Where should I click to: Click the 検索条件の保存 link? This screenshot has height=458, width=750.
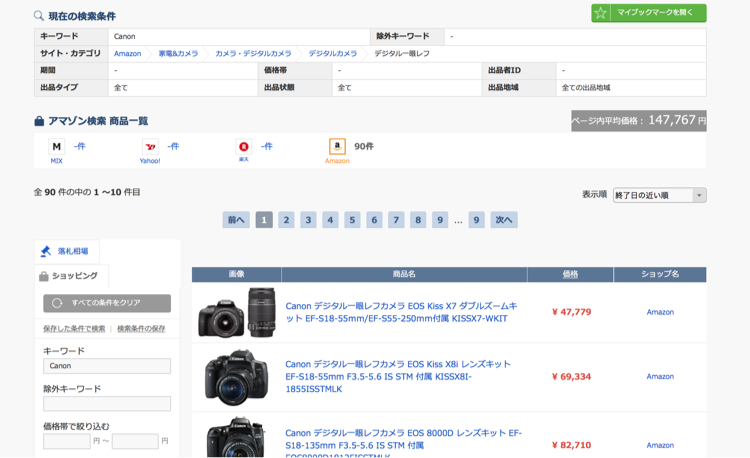point(141,328)
